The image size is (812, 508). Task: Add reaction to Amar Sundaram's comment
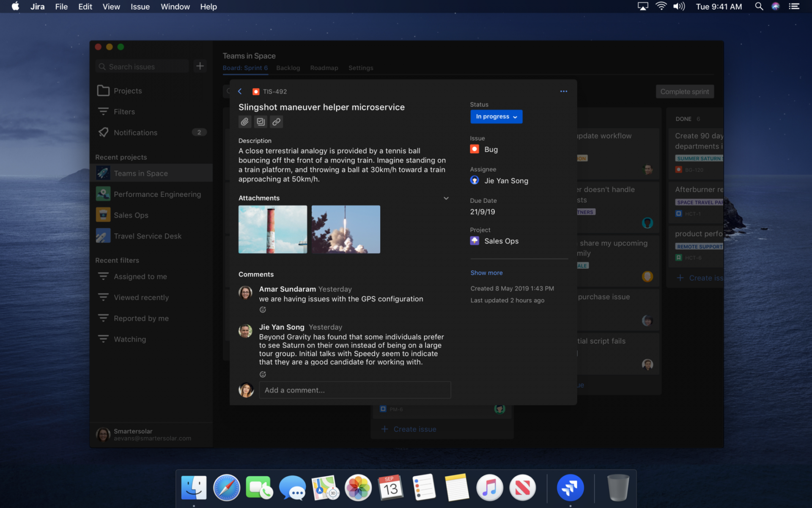[263, 310]
